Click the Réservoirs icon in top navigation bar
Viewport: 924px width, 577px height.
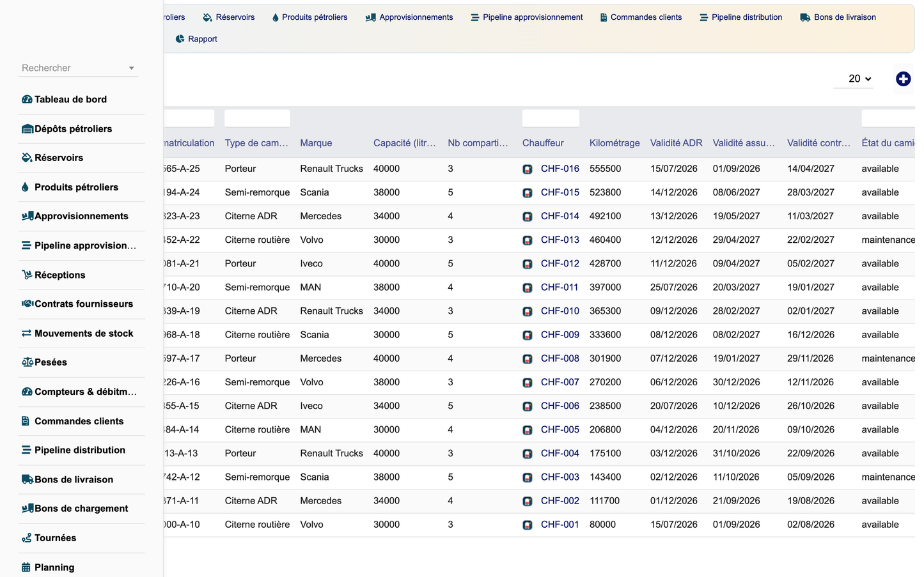(207, 17)
